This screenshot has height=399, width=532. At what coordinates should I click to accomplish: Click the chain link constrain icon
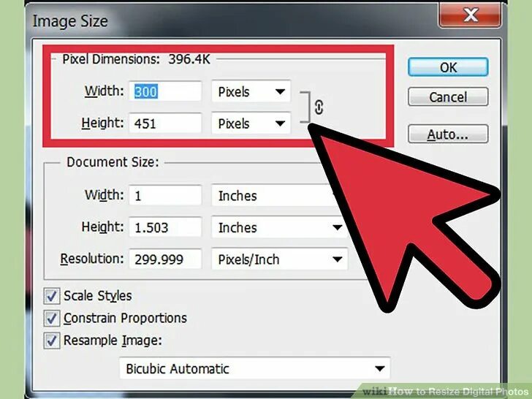point(319,107)
